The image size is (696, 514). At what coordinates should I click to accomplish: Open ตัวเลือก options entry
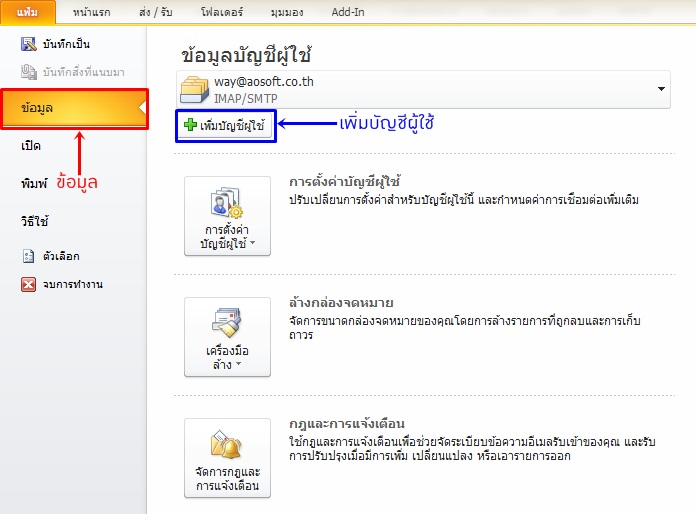point(61,256)
